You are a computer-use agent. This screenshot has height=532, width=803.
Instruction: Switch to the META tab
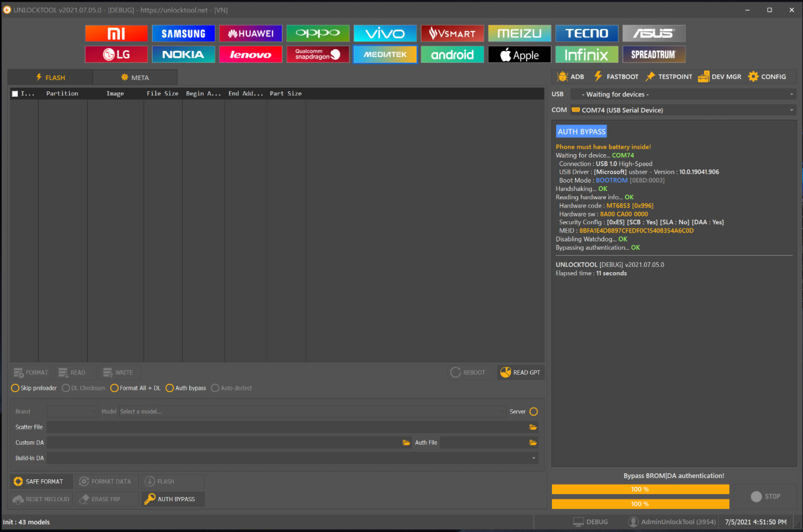point(135,78)
